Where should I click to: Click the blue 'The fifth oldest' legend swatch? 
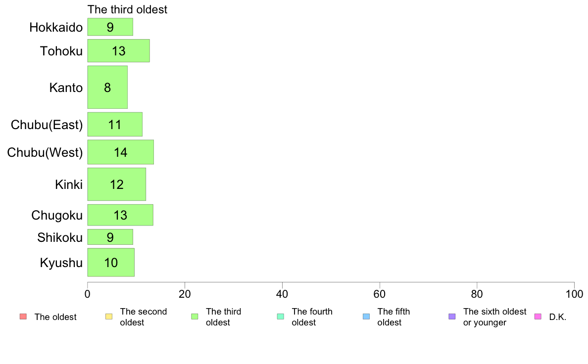(x=366, y=317)
